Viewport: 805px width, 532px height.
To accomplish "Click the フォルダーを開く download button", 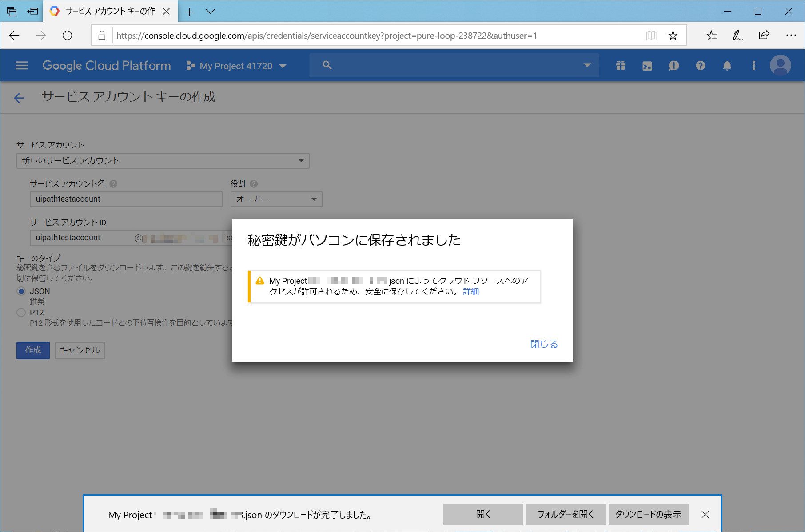I will click(566, 514).
